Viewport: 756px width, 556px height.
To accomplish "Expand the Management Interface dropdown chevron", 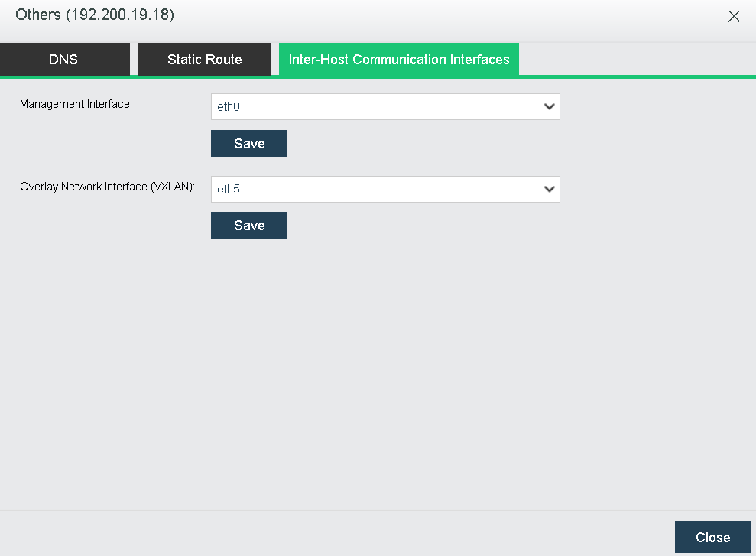I will 549,106.
